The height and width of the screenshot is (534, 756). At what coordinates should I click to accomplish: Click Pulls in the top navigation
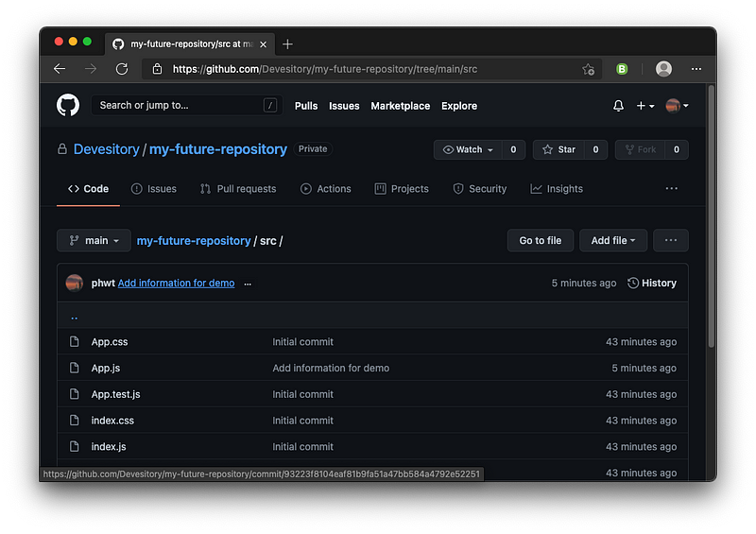coord(306,106)
